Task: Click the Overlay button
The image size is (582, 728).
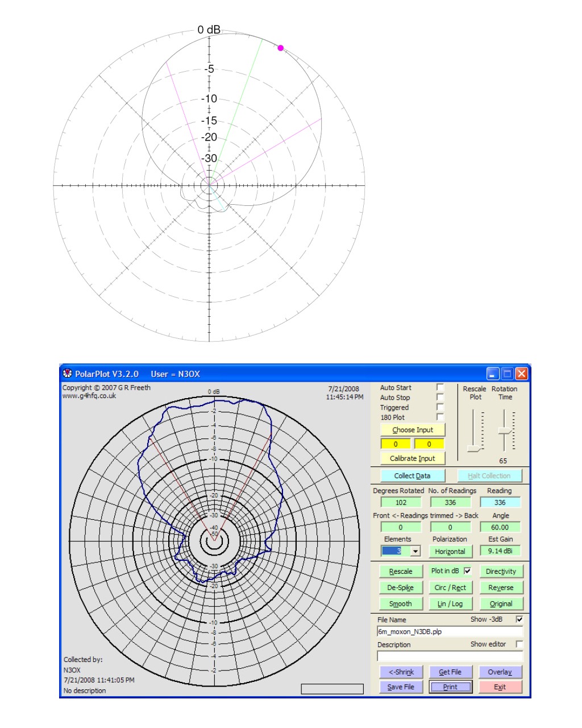Action: pyautogui.click(x=500, y=672)
